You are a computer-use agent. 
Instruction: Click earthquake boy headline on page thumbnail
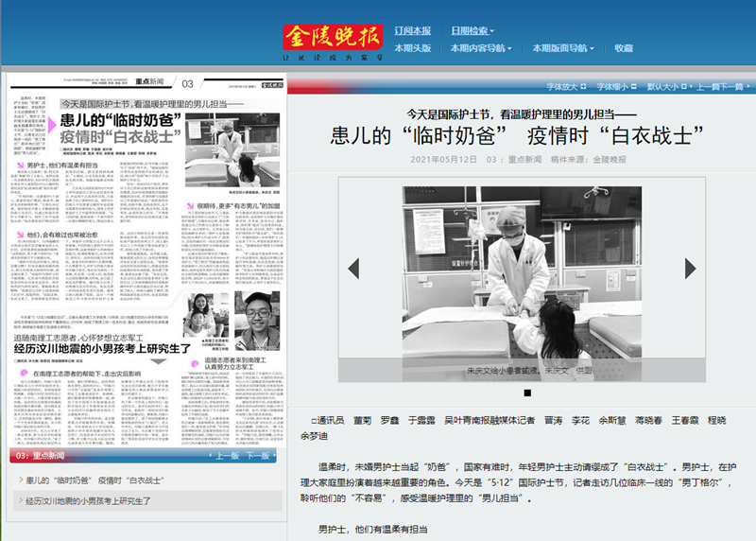click(102, 348)
